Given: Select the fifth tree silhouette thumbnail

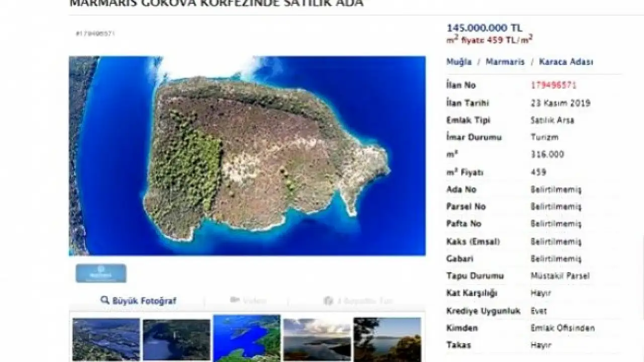Looking at the screenshot, I should 387,339.
